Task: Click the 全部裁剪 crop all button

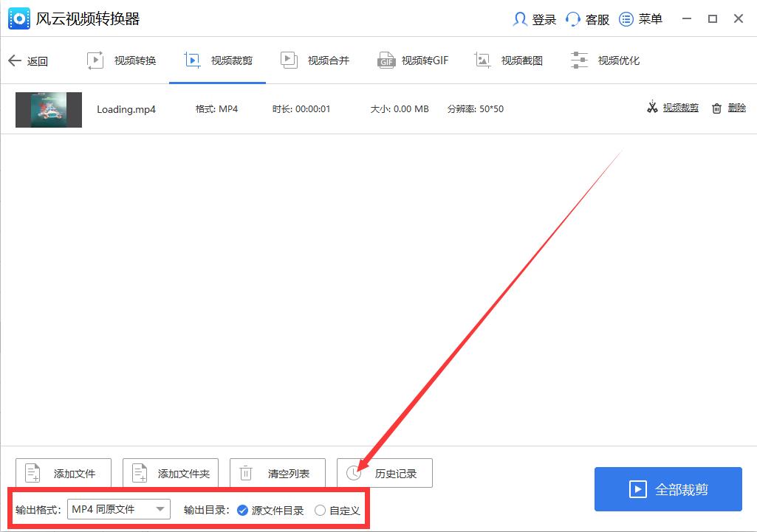Action: tap(667, 488)
